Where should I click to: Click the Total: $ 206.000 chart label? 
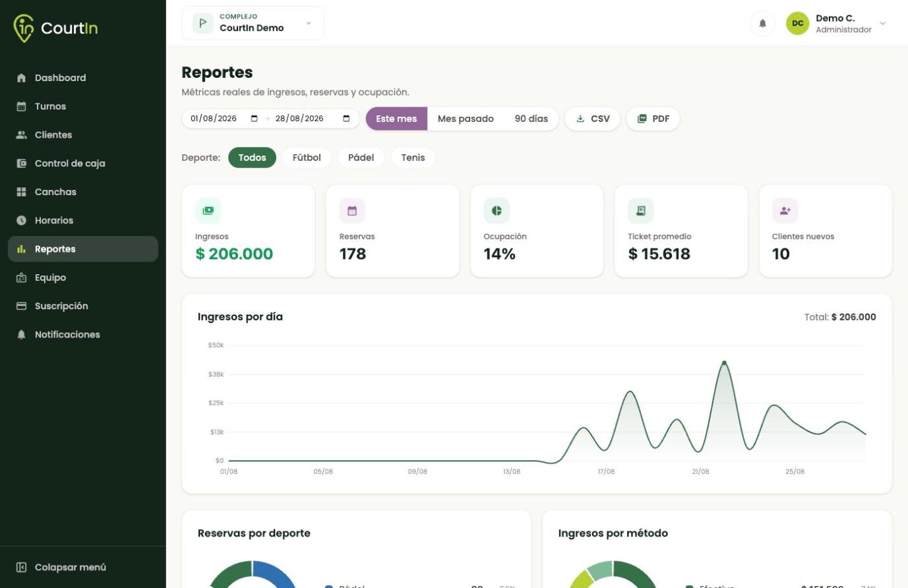[x=840, y=317]
